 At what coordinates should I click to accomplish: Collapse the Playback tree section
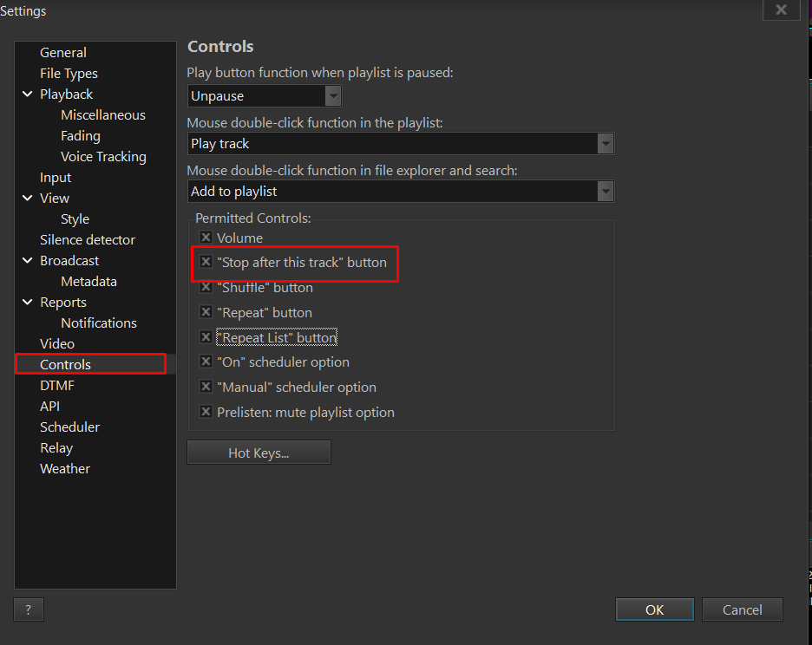(x=28, y=94)
